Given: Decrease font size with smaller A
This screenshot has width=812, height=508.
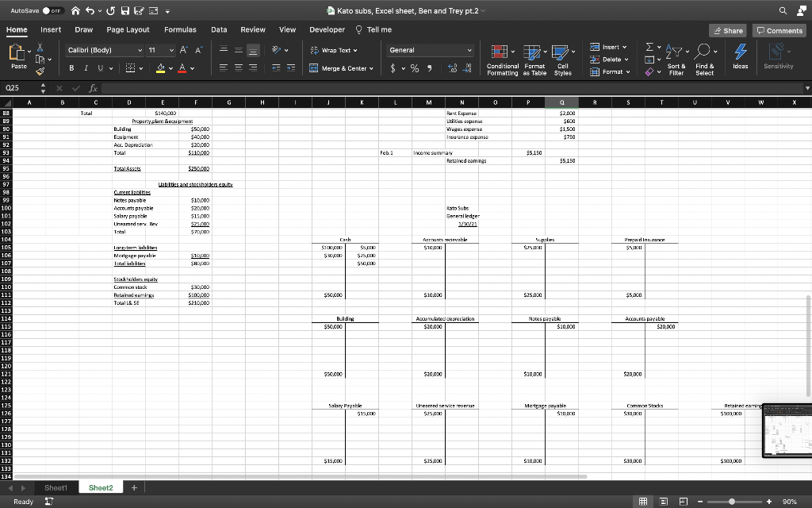Looking at the screenshot, I should tap(199, 50).
